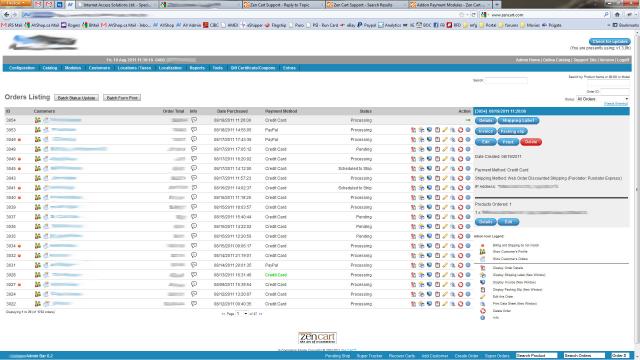640x360 pixels.
Task: Open order details icon for order 3831
Action: (x=413, y=265)
